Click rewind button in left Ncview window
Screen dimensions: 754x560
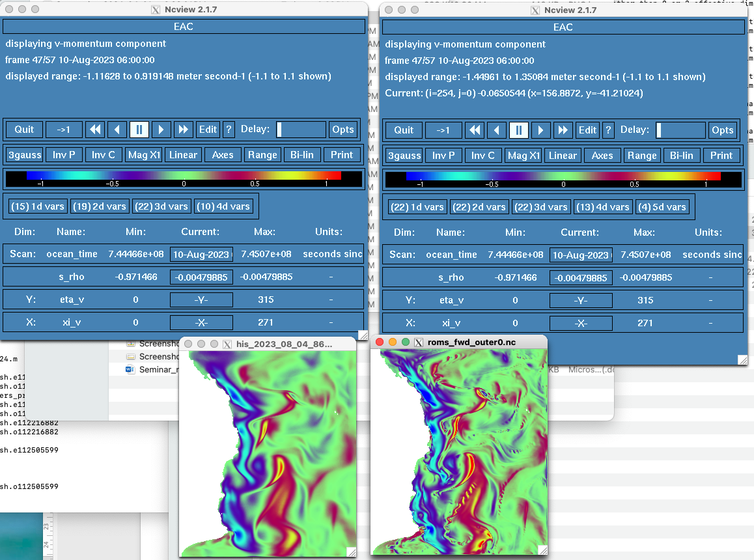[x=95, y=129]
